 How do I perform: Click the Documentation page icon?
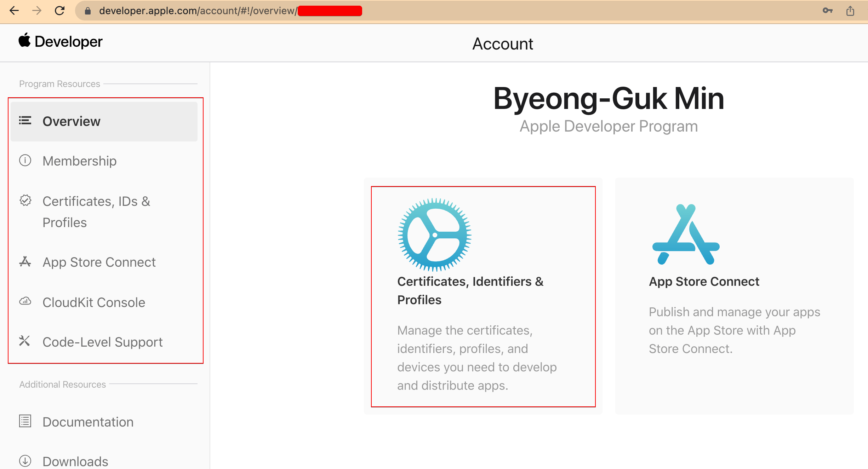coord(25,421)
